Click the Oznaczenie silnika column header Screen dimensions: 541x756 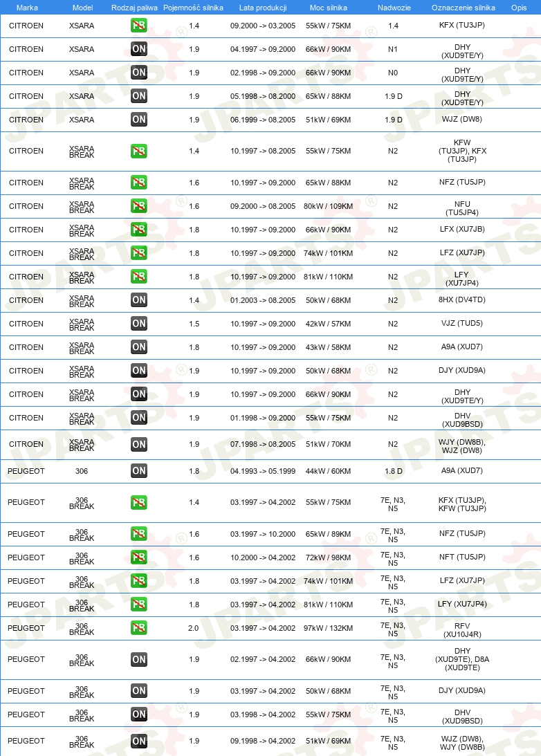click(463, 8)
